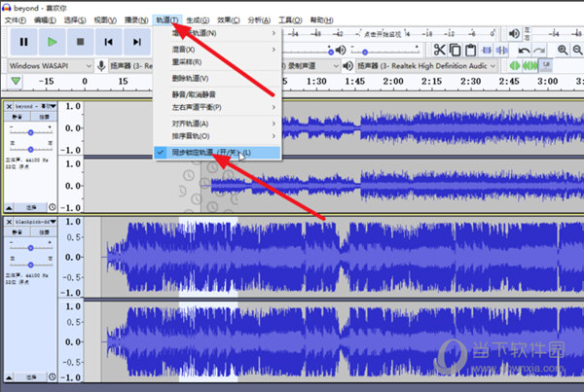Screen dimensions: 584x392
Task: Open the Generate (G) menu
Action: click(x=198, y=20)
